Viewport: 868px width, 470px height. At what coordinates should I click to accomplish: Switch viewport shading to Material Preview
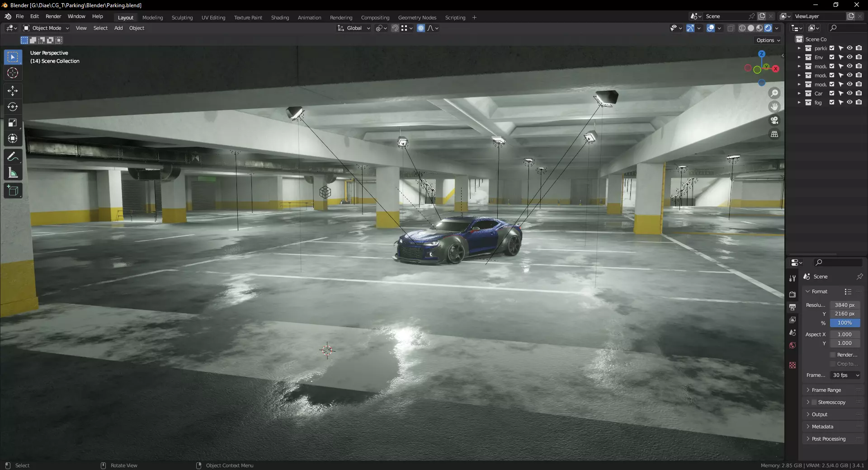[759, 28]
